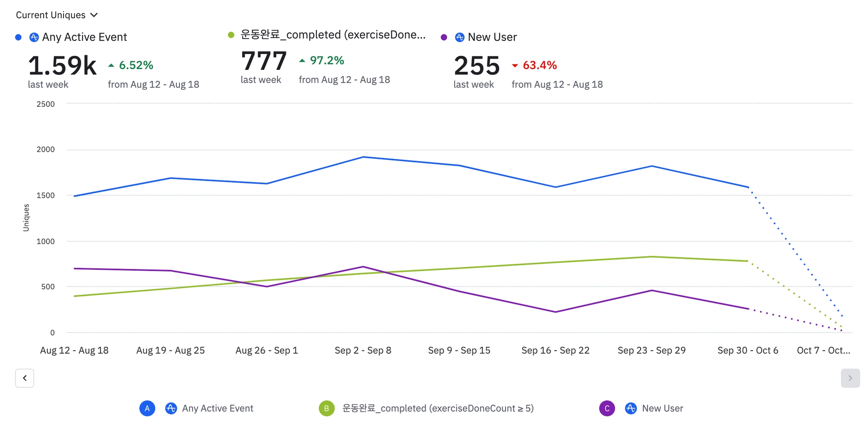Image resolution: width=868 pixels, height=427 pixels.
Task: Click the 777 uniques value
Action: tap(264, 61)
